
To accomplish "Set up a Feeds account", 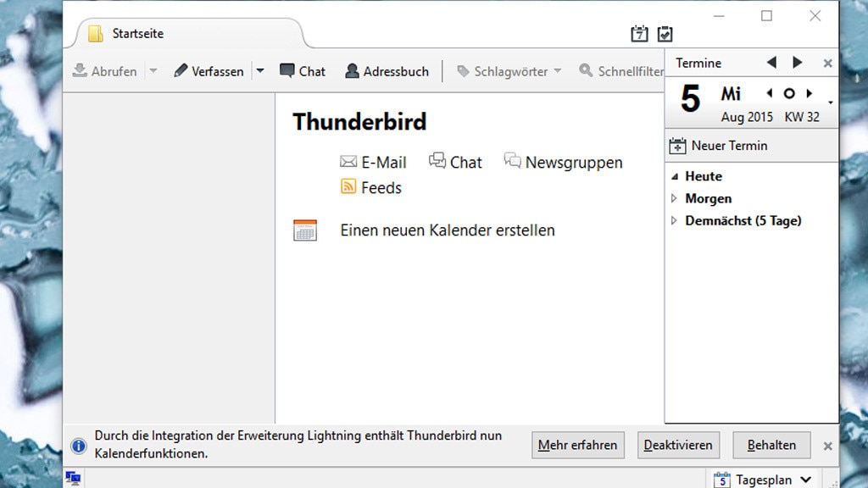I will [371, 187].
